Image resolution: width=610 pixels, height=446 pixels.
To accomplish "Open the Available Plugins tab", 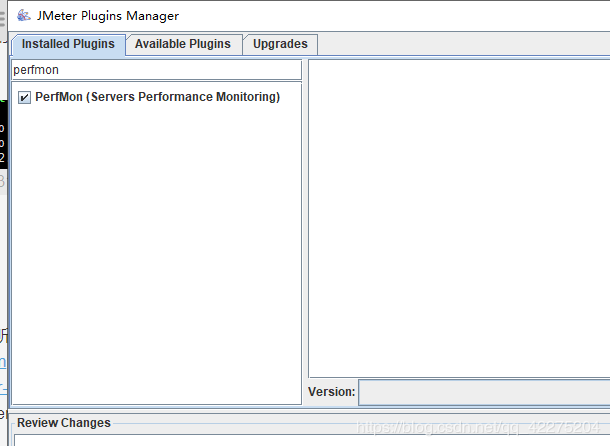I will pyautogui.click(x=183, y=44).
